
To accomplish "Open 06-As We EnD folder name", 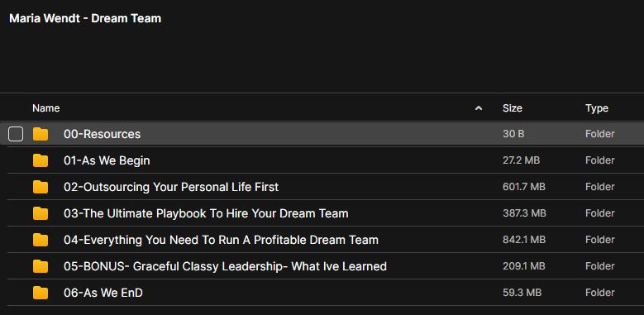I will click(103, 293).
